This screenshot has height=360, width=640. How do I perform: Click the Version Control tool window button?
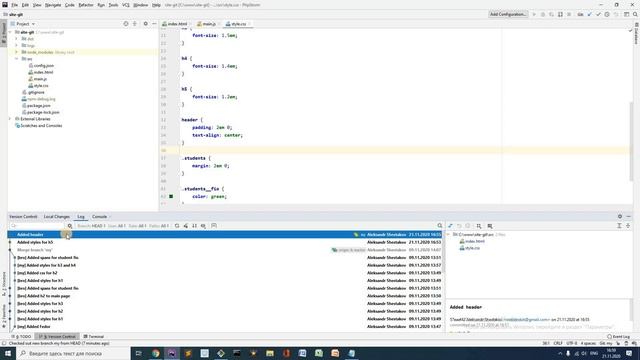pos(57,337)
